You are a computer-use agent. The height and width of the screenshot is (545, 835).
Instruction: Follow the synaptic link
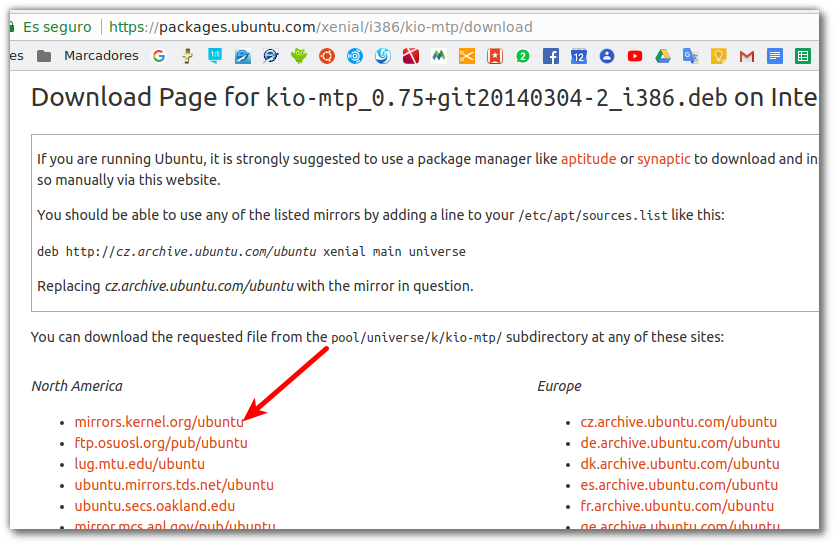[x=664, y=159]
